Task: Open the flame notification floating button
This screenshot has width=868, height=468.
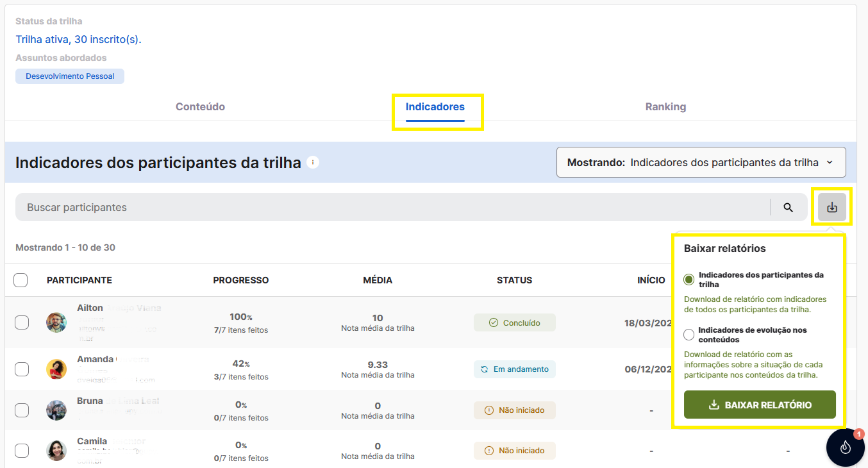Action: pos(846,447)
